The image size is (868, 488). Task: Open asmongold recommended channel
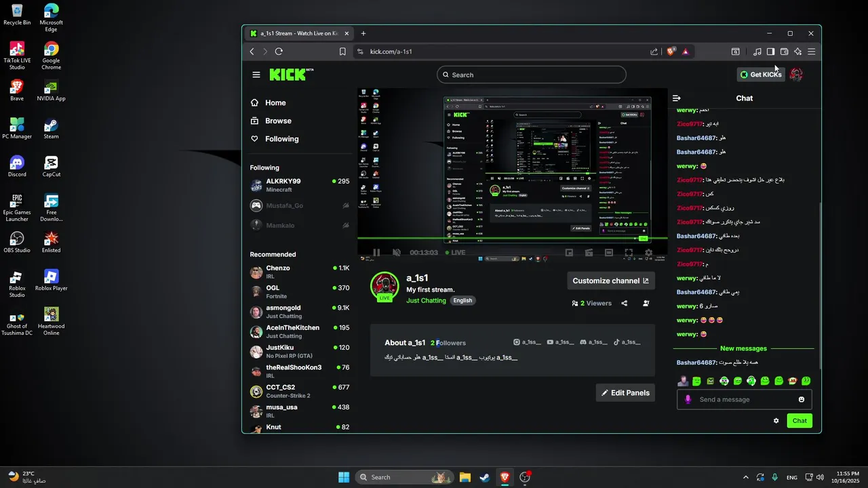point(299,312)
